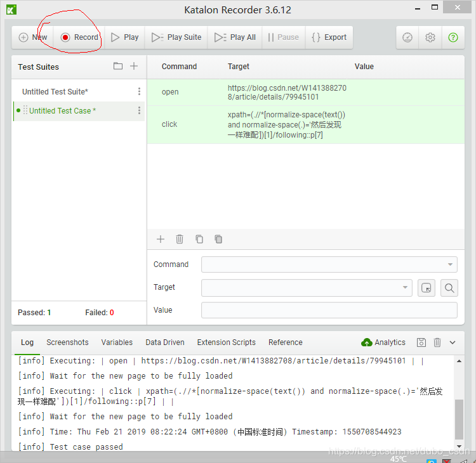
Task: Click the log scrollbar down arrow
Action: click(459, 446)
